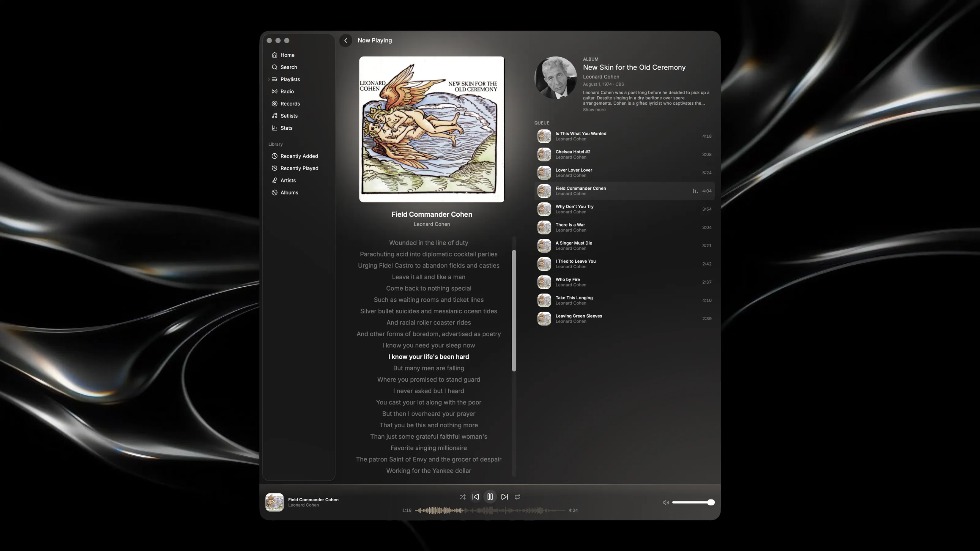Click the Recently Played history icon
980x551 pixels.
point(274,168)
